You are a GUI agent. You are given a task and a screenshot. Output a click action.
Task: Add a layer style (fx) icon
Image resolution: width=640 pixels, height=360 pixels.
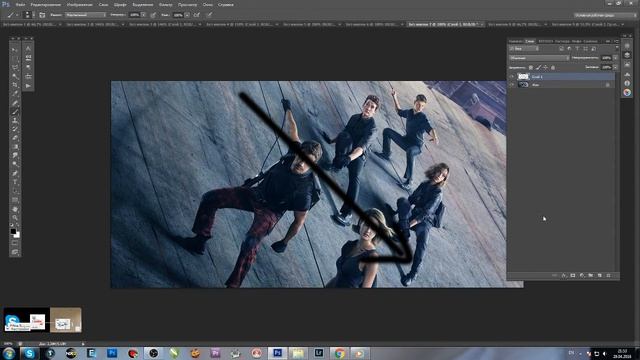click(x=564, y=276)
